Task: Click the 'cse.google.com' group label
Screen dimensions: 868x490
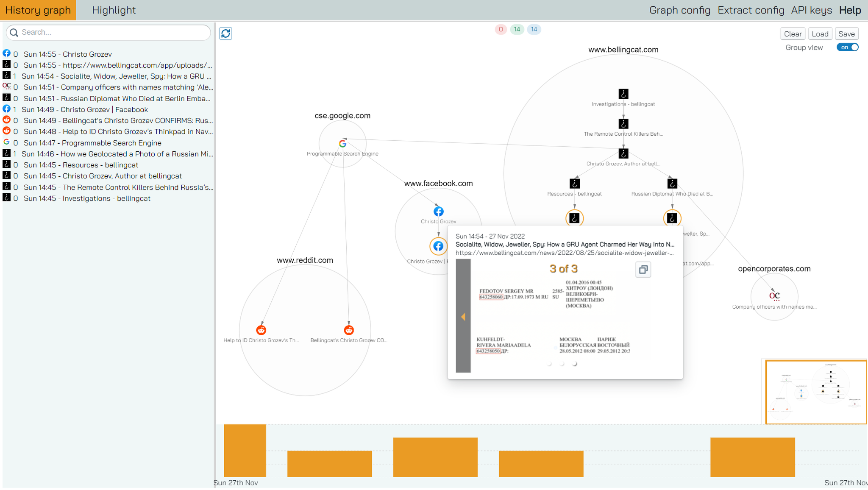Action: tap(342, 116)
